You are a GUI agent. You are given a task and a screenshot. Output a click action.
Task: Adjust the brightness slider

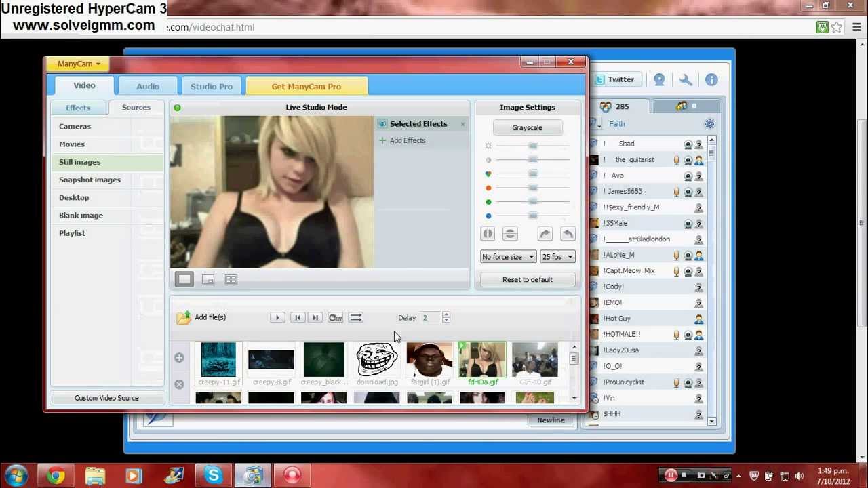(x=533, y=146)
